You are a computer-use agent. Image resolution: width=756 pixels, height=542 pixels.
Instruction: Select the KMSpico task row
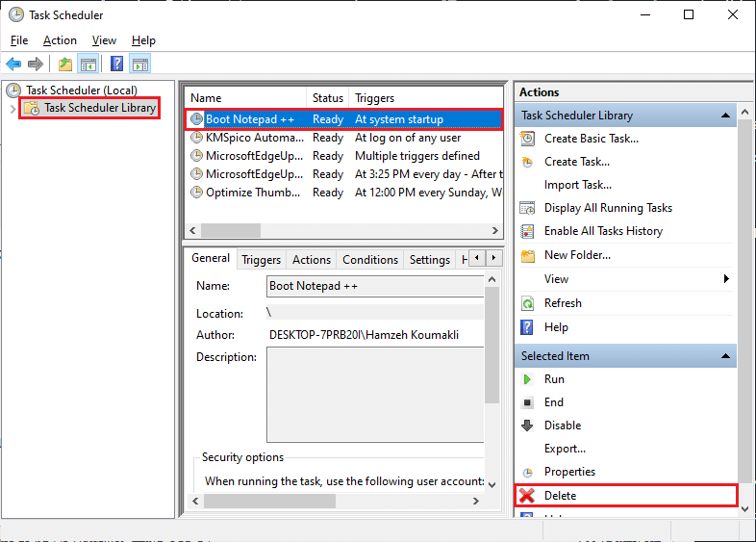253,138
